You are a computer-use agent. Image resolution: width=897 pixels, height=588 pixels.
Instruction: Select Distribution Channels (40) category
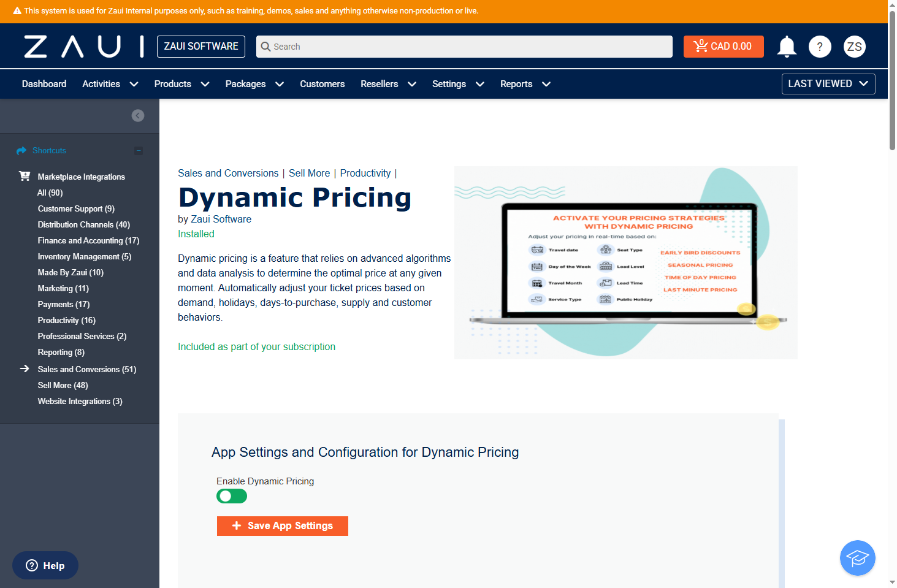(x=84, y=224)
